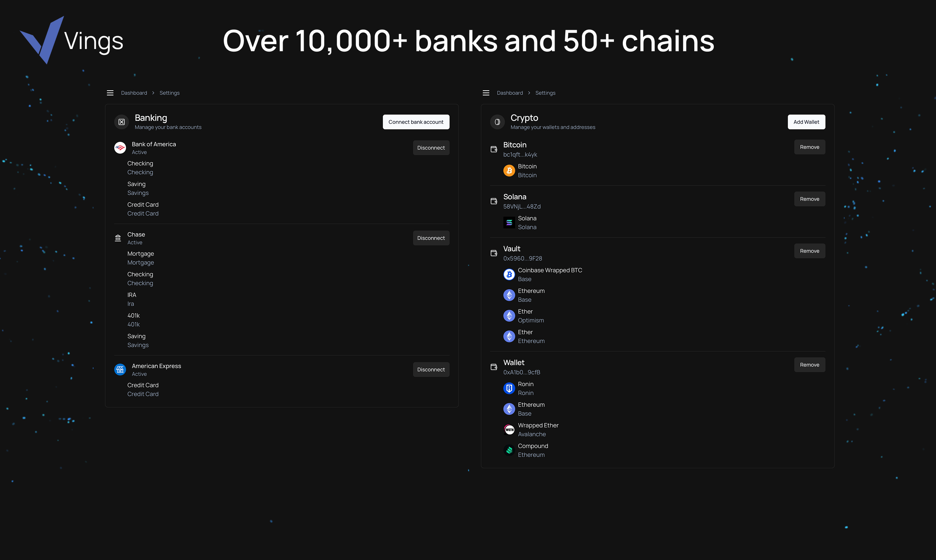This screenshot has height=560, width=936.
Task: Click the Chase bank building icon
Action: [x=118, y=238]
